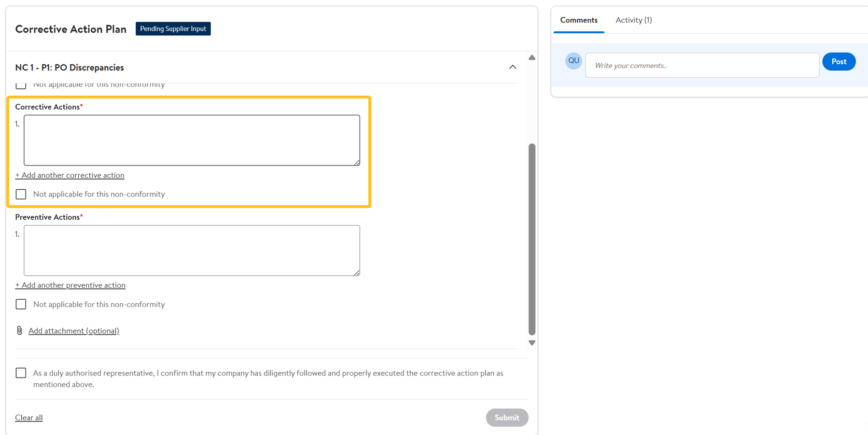Click the scroll down arrow

point(532,343)
